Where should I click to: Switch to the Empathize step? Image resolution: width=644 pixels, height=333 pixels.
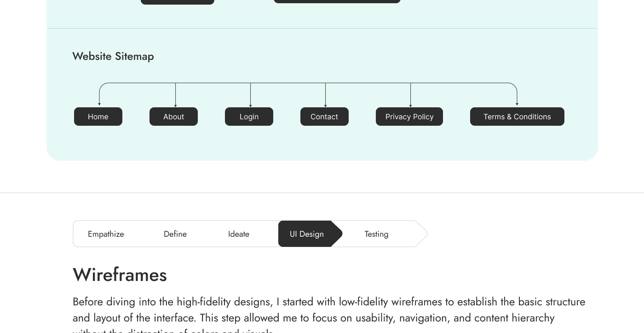(x=106, y=234)
